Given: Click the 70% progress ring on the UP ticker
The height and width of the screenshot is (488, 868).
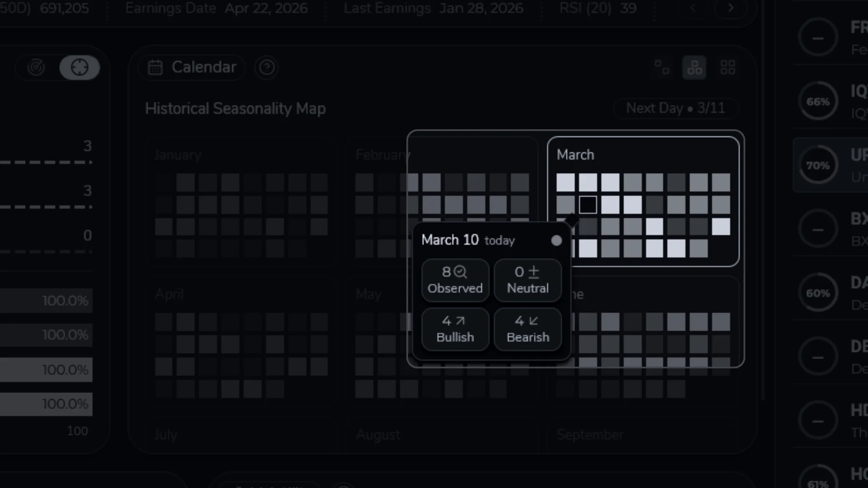Looking at the screenshot, I should click(x=818, y=165).
